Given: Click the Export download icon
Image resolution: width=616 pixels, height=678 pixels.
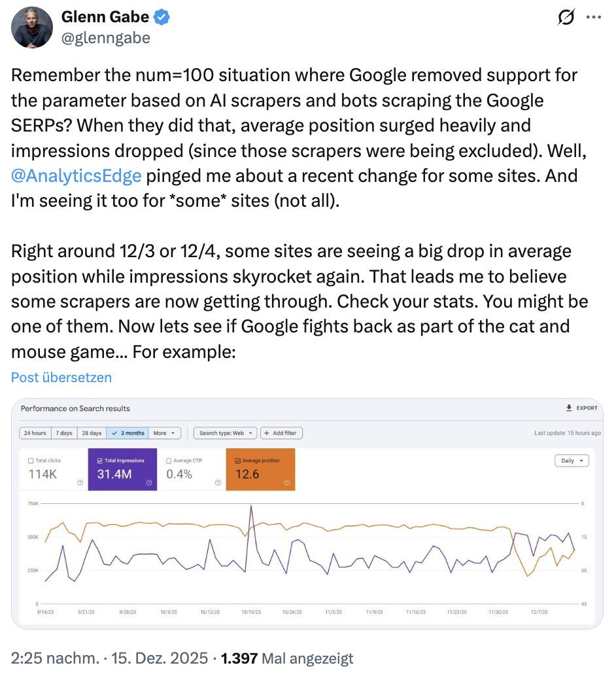Looking at the screenshot, I should [x=568, y=406].
